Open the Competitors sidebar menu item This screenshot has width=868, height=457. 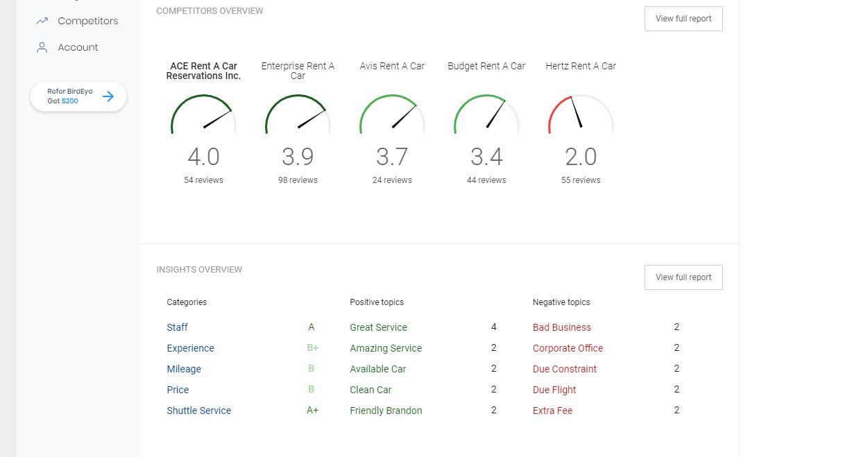click(x=87, y=21)
